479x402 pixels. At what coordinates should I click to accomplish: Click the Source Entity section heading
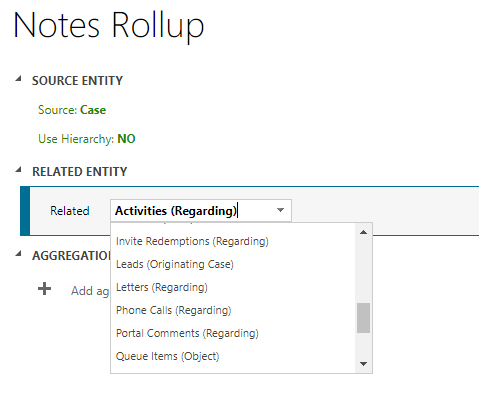tap(77, 81)
